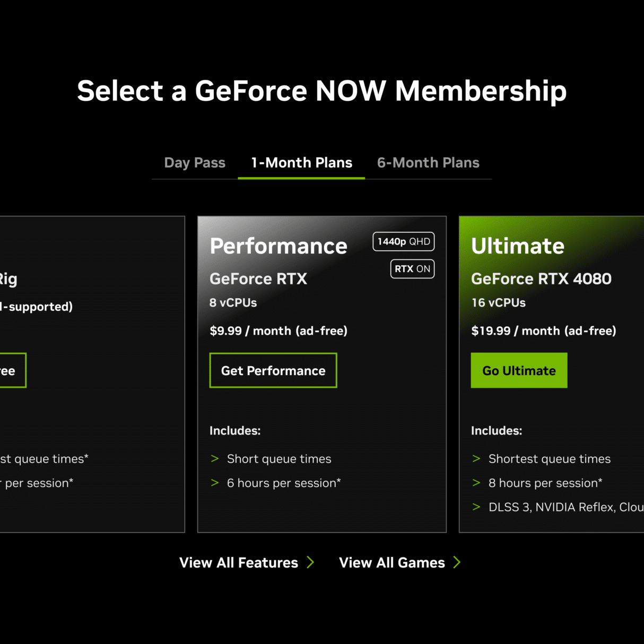Image resolution: width=644 pixels, height=644 pixels.
Task: Open the 6-Month Plans tab
Action: click(x=428, y=163)
